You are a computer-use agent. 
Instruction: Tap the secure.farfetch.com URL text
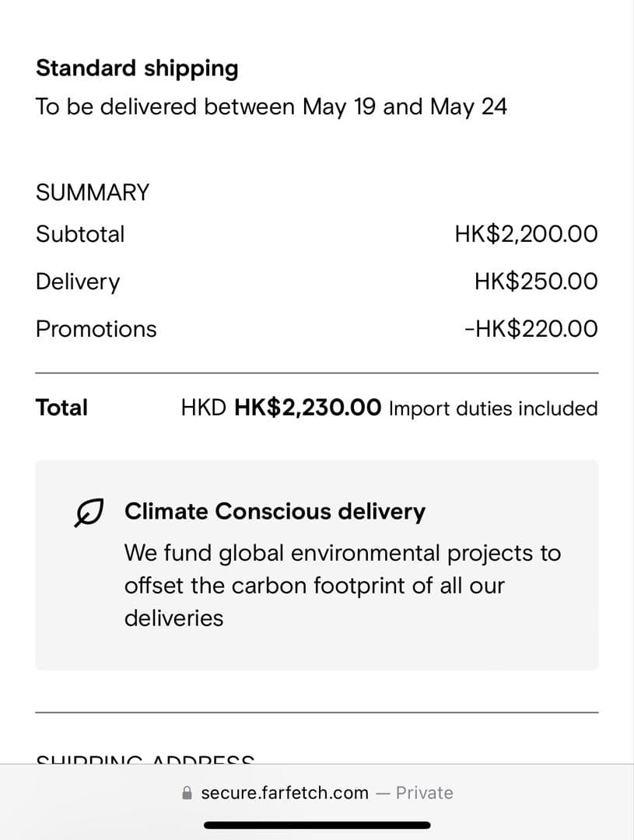pyautogui.click(x=285, y=793)
